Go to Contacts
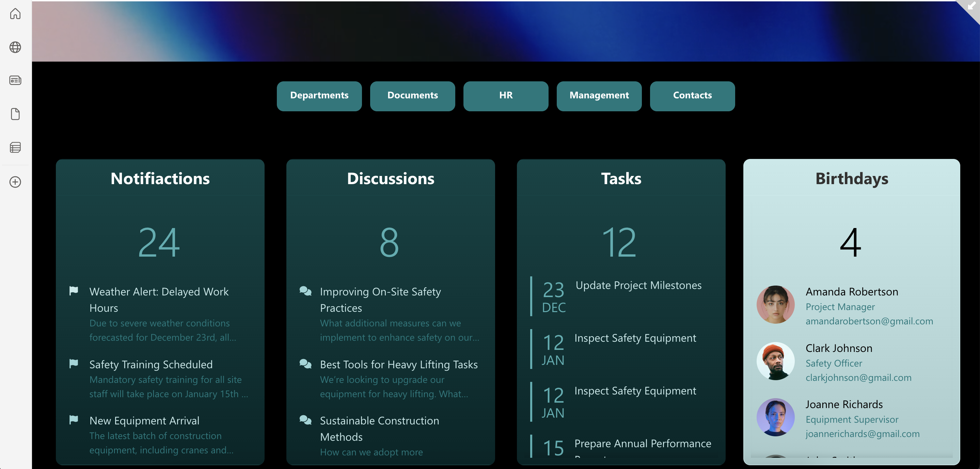Image resolution: width=980 pixels, height=469 pixels. coord(692,96)
